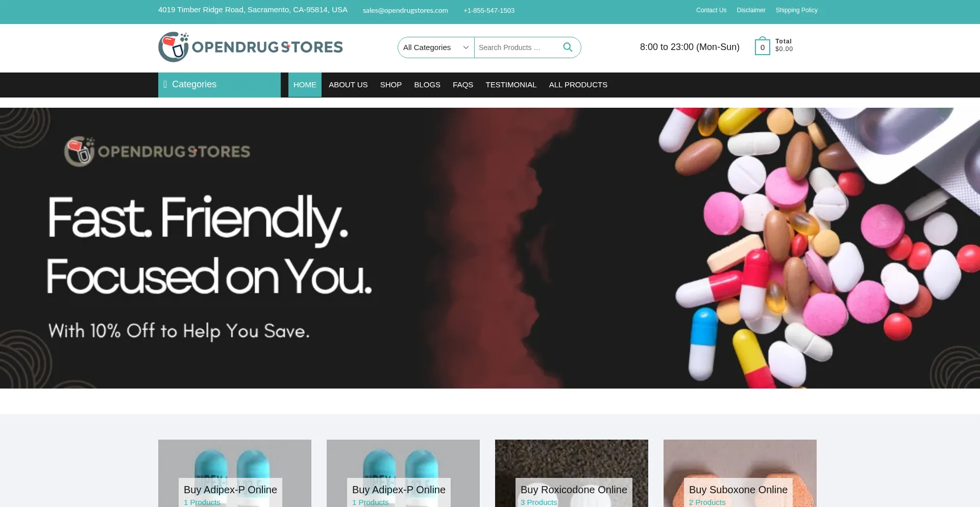
Task: Open the BLOGS page
Action: point(427,85)
